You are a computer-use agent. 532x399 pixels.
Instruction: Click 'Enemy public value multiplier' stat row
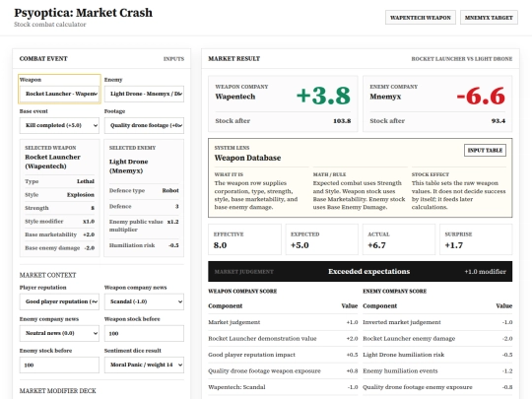tap(144, 226)
